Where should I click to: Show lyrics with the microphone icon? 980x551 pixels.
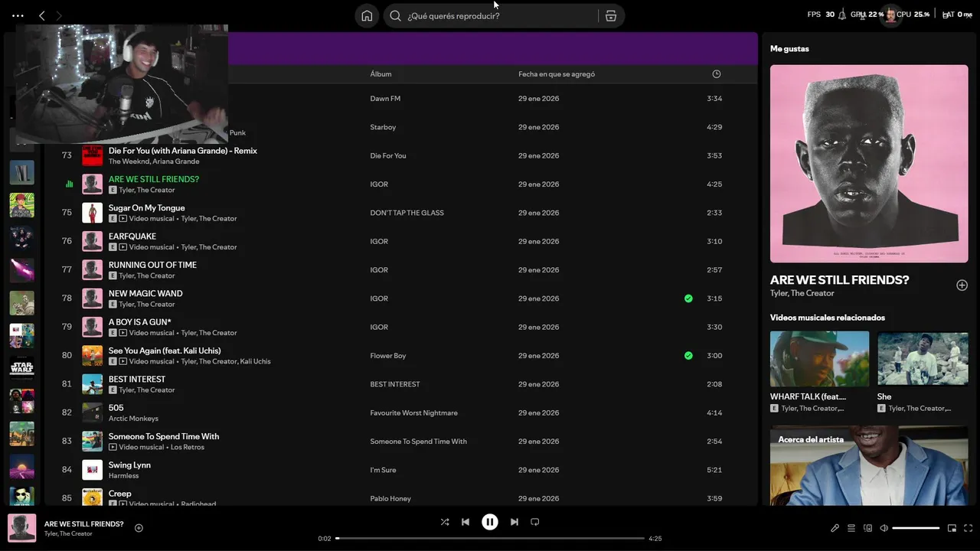(835, 528)
